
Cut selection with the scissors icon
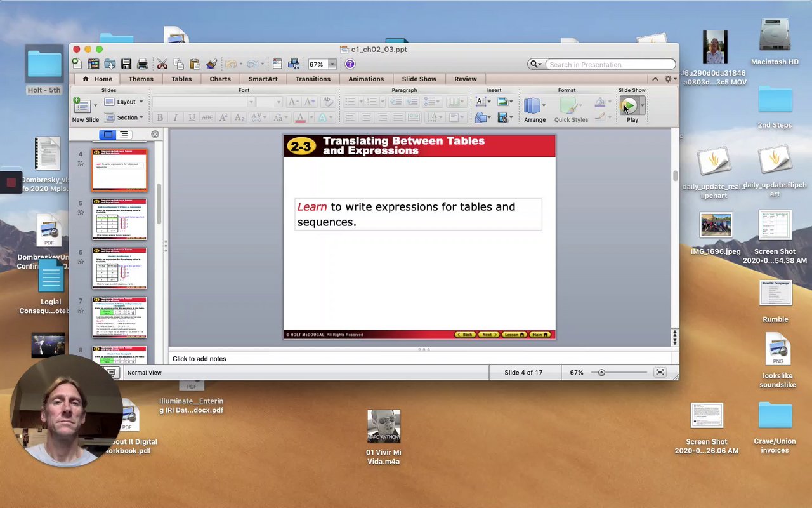(x=162, y=64)
